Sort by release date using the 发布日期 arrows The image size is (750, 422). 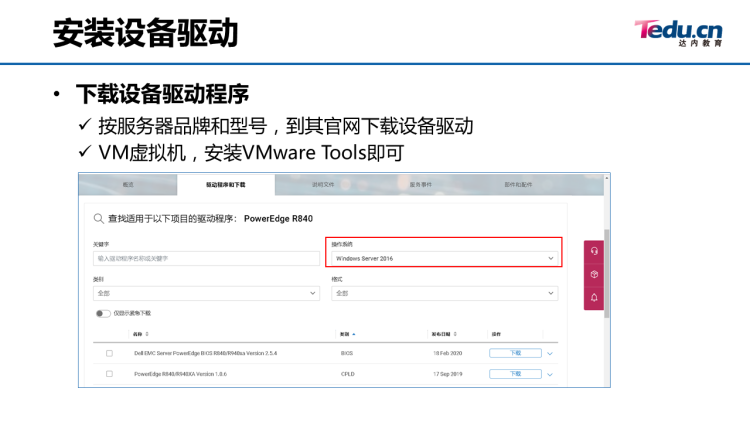(x=455, y=334)
